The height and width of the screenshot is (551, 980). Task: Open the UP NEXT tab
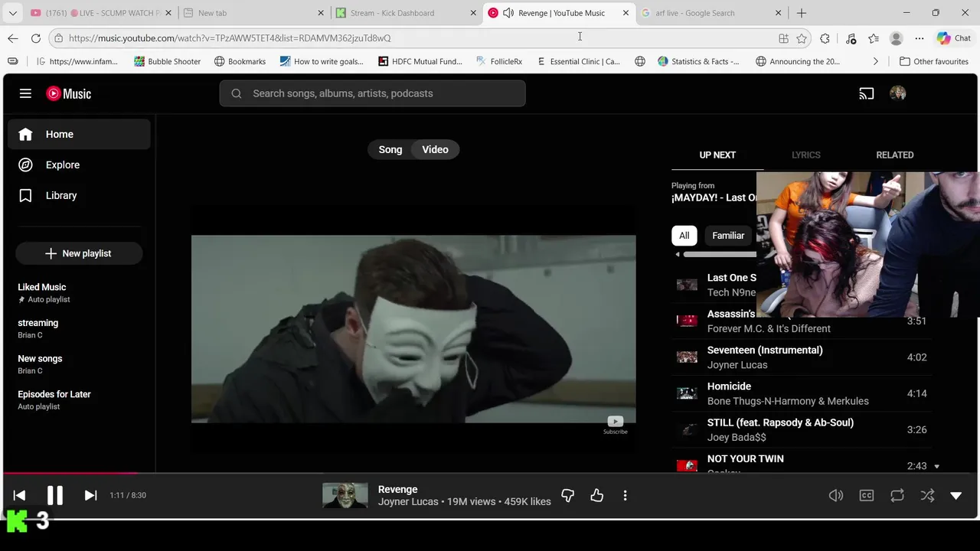(717, 155)
